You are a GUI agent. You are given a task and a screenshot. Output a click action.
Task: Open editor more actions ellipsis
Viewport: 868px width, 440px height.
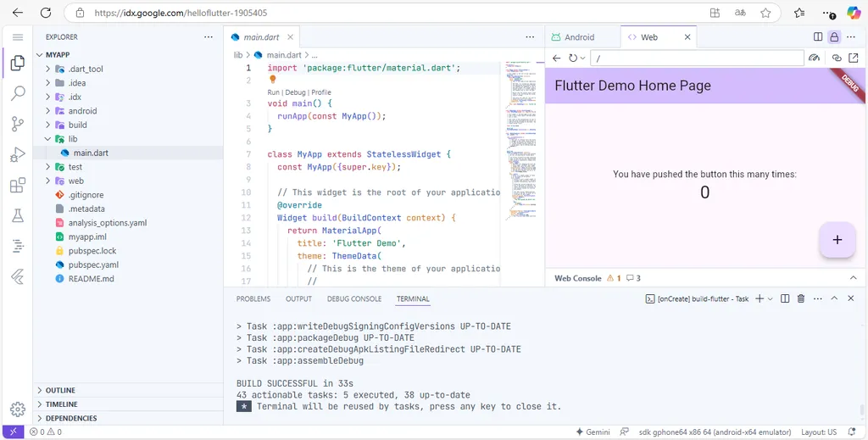pos(531,37)
